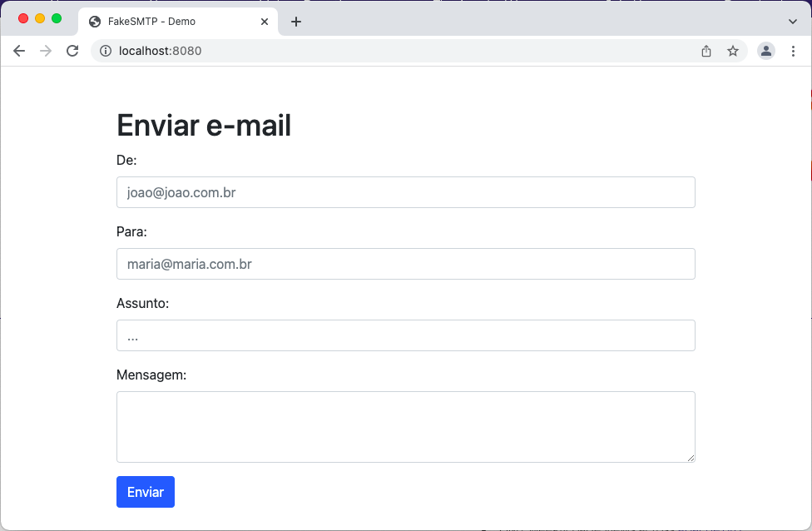The height and width of the screenshot is (531, 812).
Task: Open the Chrome profile avatar
Action: tap(766, 51)
